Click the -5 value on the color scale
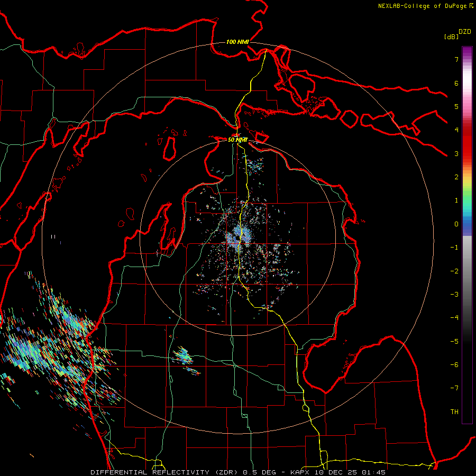Viewport: 476px width, 476px height. tap(454, 342)
